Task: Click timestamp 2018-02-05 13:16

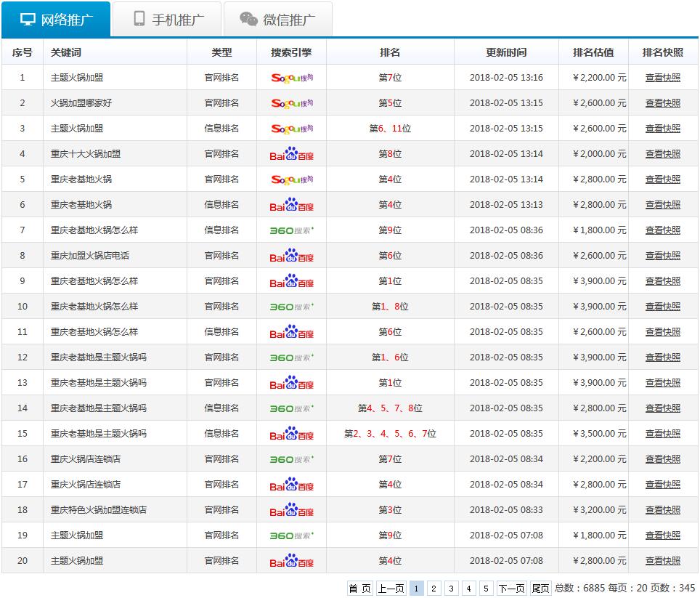Action: click(506, 78)
